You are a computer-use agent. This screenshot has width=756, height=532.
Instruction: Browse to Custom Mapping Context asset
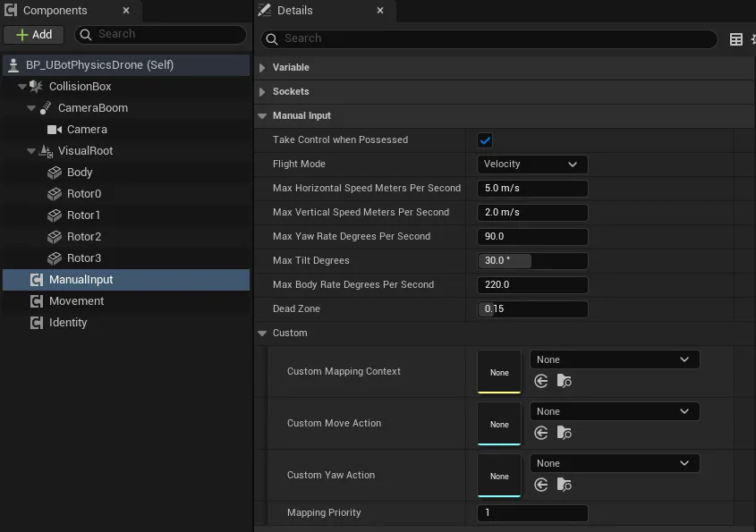(x=565, y=381)
